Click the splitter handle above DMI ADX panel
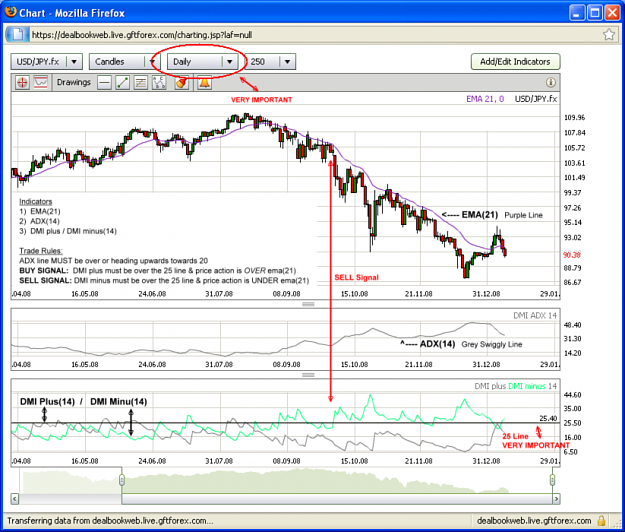 coord(308,304)
